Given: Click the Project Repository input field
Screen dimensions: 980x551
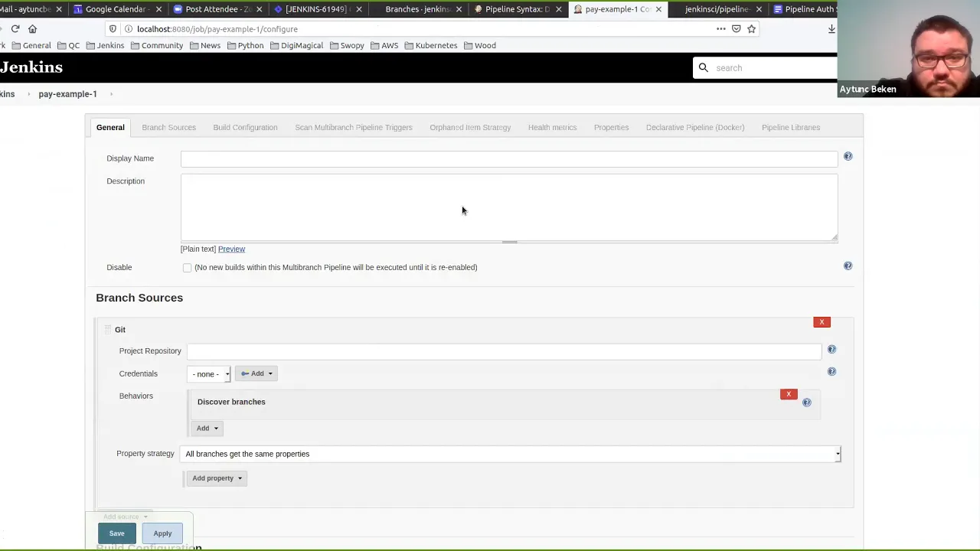Looking at the screenshot, I should 504,351.
